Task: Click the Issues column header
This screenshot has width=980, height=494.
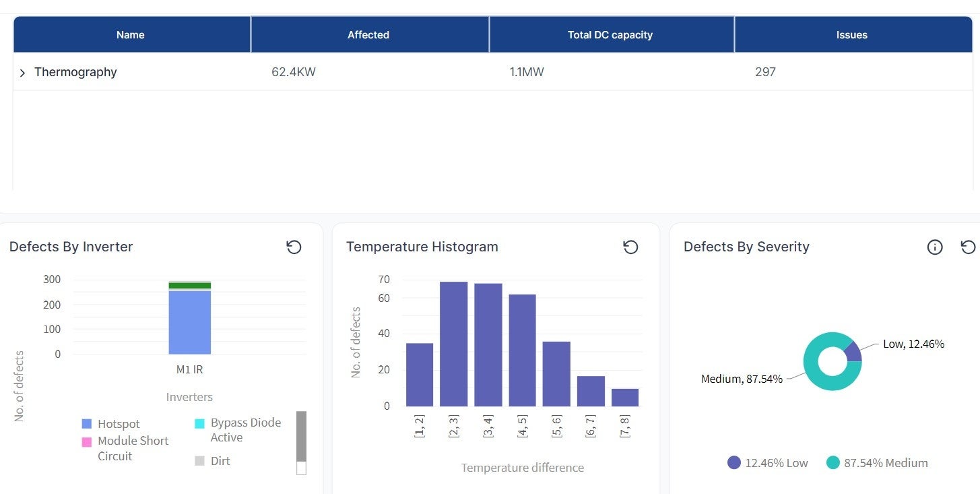Action: click(851, 35)
